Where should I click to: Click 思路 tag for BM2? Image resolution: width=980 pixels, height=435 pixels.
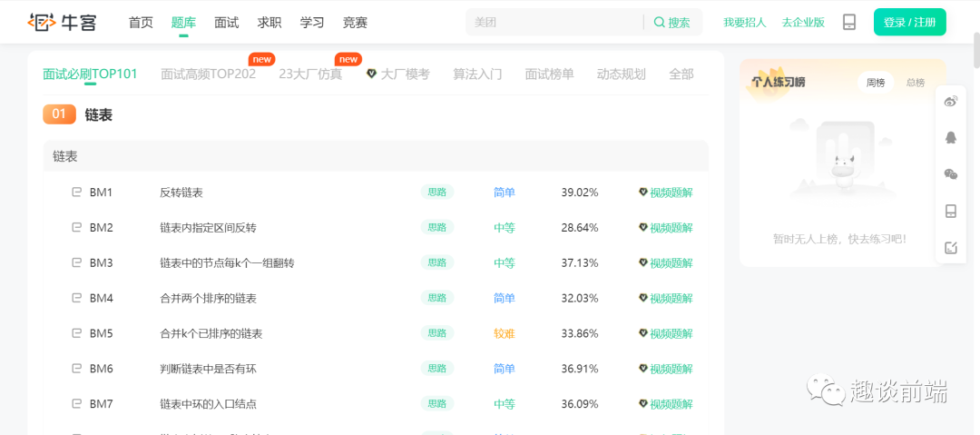[x=436, y=227]
